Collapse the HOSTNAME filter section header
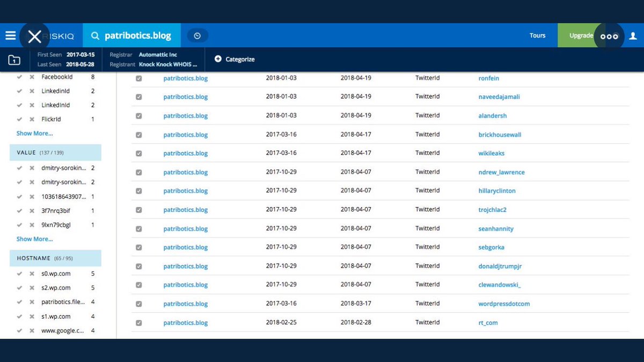644x362 pixels. click(55, 258)
